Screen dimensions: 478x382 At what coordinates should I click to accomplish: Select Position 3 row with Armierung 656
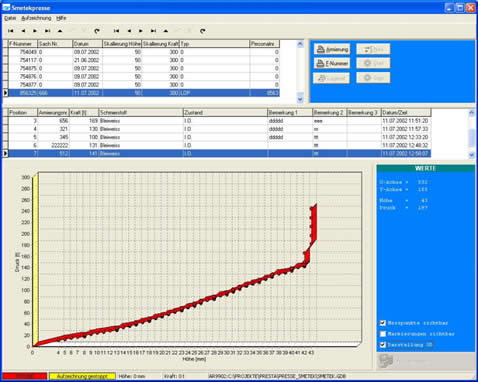[x=219, y=121]
